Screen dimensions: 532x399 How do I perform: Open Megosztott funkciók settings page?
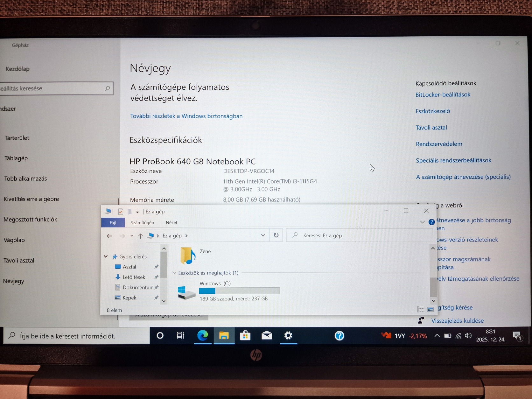tap(30, 220)
